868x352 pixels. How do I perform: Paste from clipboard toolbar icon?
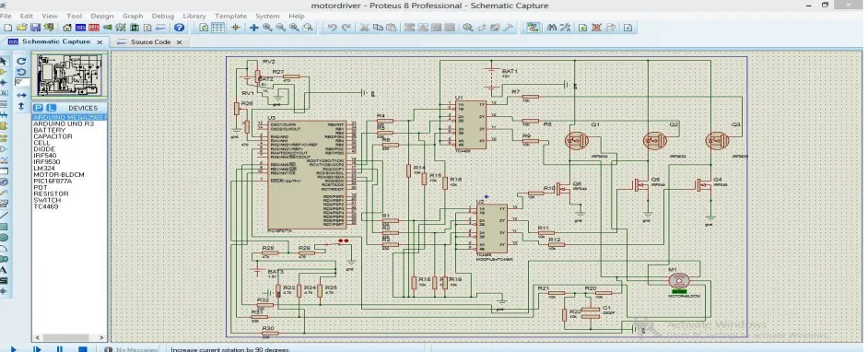click(x=392, y=27)
